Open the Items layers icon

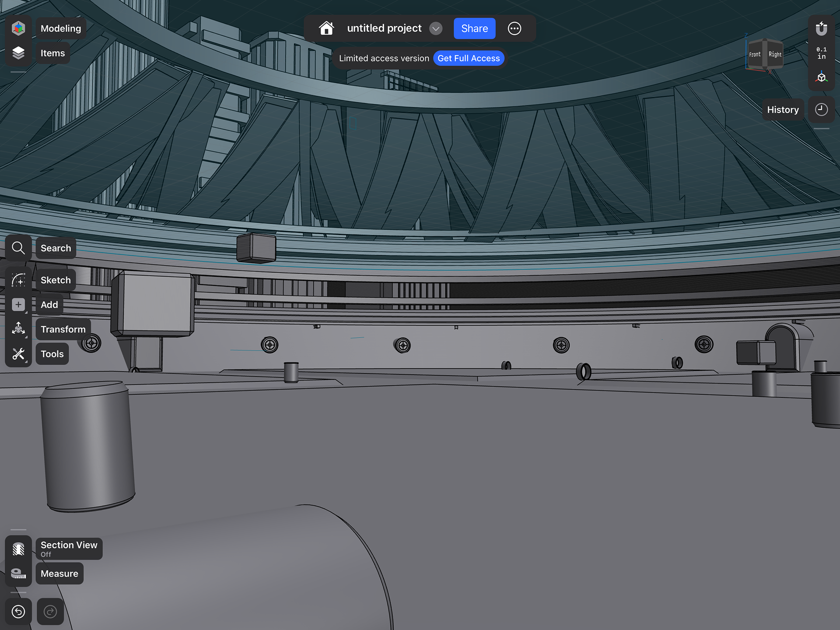point(18,53)
